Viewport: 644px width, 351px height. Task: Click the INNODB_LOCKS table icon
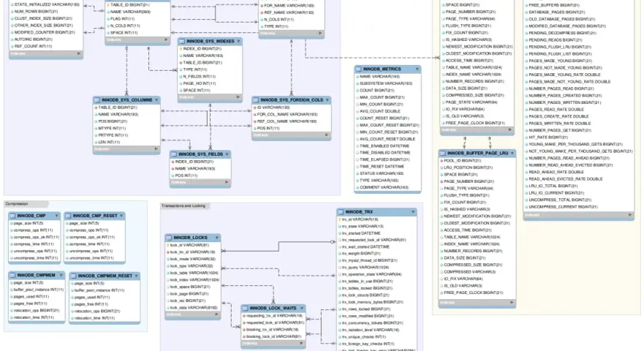point(169,238)
